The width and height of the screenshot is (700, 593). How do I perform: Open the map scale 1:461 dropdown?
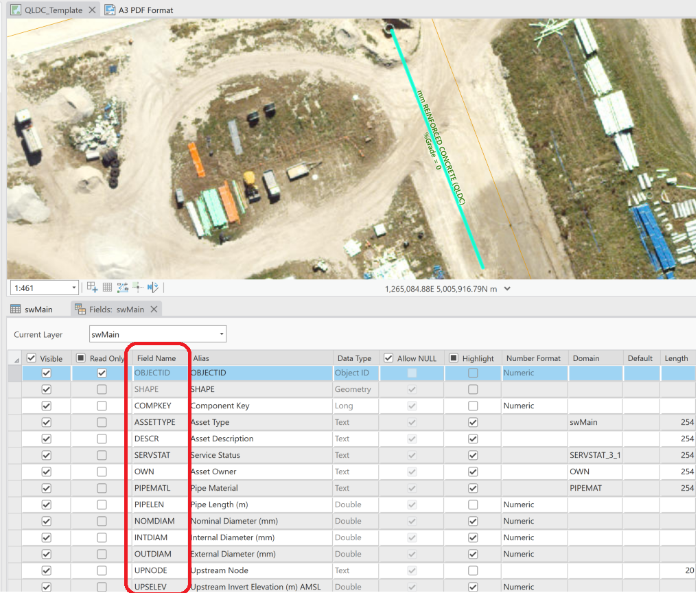[x=73, y=288]
